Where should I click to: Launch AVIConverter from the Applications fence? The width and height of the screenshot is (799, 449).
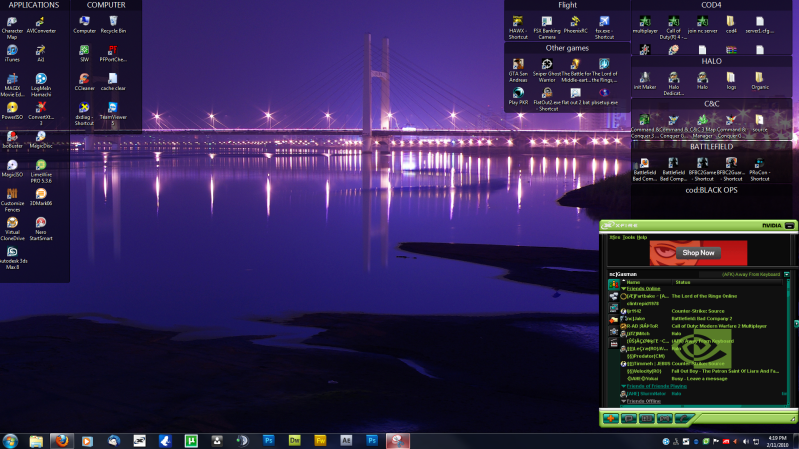coord(41,24)
